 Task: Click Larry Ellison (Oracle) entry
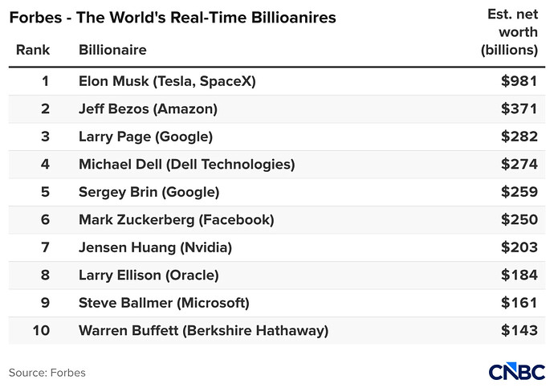[x=149, y=276]
